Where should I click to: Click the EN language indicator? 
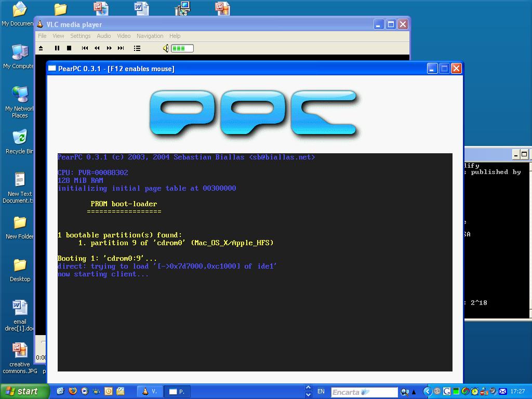[x=321, y=391]
